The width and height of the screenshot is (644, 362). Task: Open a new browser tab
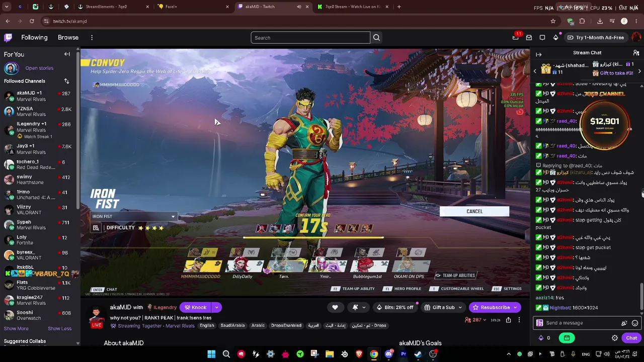pos(399,7)
